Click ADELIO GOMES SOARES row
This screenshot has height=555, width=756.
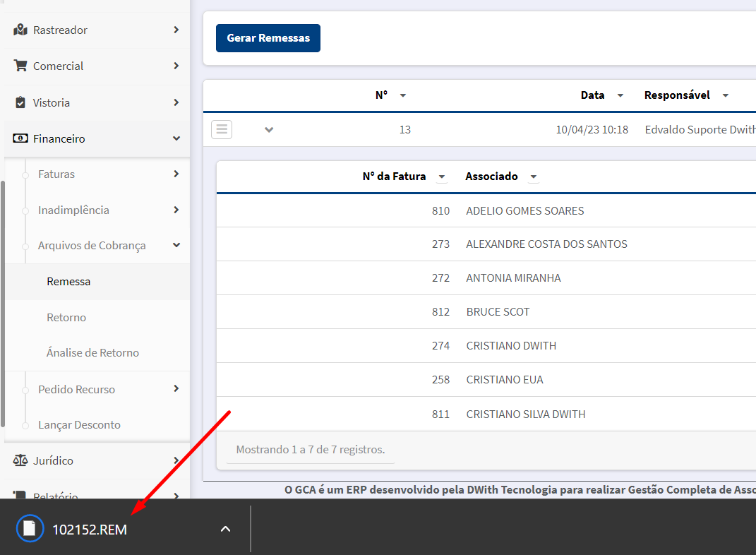(486, 210)
